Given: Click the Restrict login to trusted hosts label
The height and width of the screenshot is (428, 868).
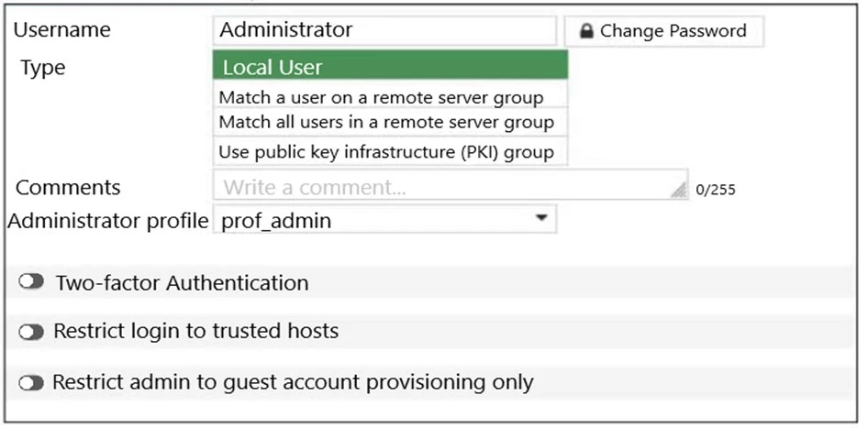Looking at the screenshot, I should click(x=196, y=332).
